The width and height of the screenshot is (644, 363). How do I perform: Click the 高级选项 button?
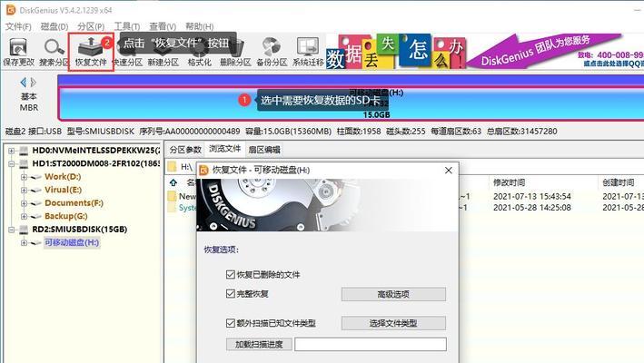click(x=393, y=294)
